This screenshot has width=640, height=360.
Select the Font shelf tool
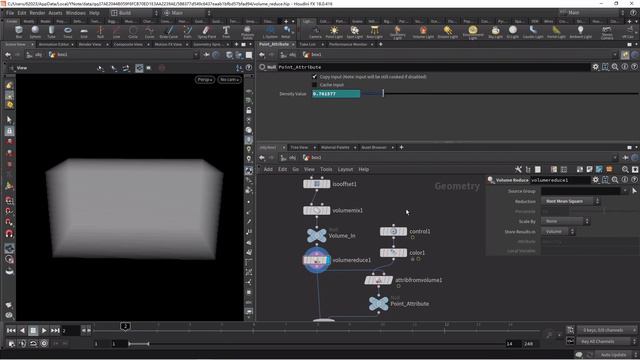pos(226,31)
